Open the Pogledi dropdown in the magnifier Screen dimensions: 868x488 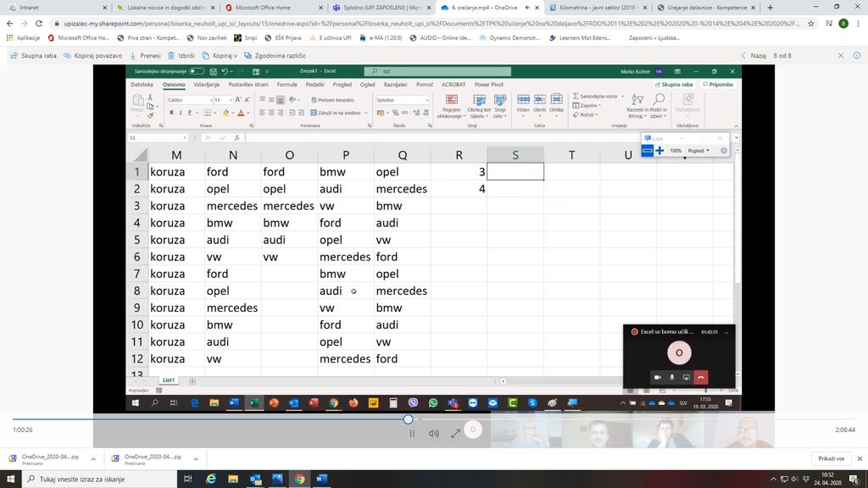click(x=698, y=151)
